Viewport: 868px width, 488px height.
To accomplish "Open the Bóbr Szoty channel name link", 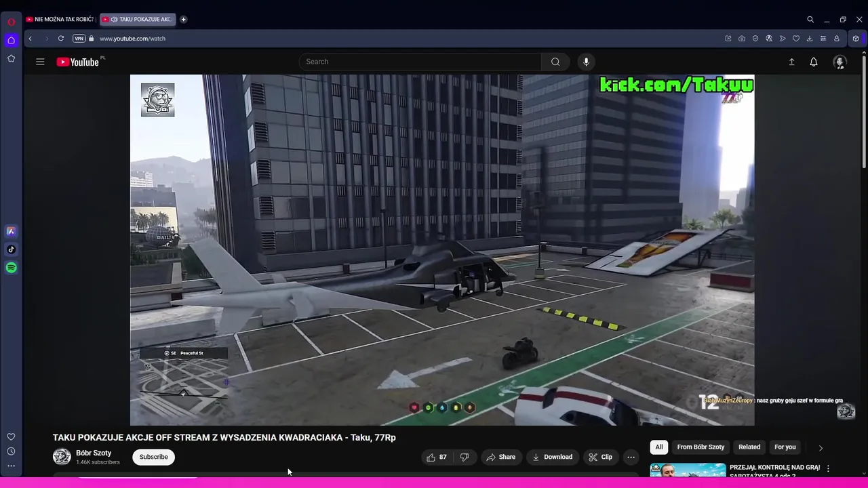I will 94,453.
